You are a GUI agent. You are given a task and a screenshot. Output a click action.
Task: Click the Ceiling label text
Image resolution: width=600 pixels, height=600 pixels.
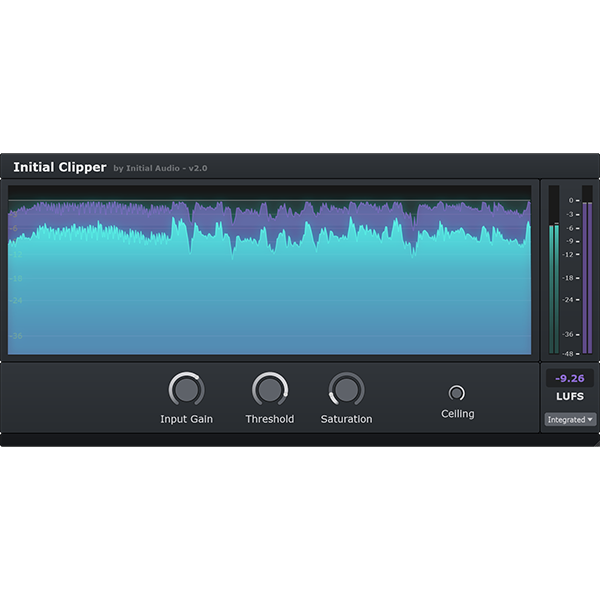(457, 414)
